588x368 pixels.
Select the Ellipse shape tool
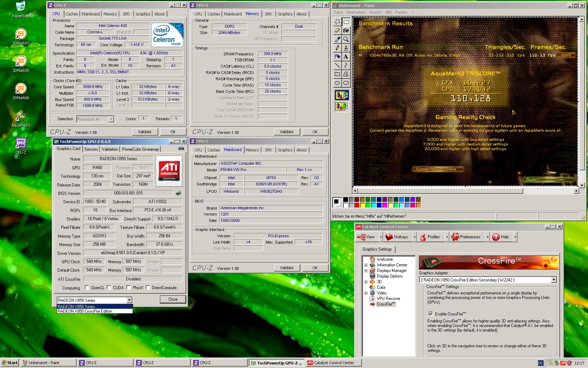(337, 83)
